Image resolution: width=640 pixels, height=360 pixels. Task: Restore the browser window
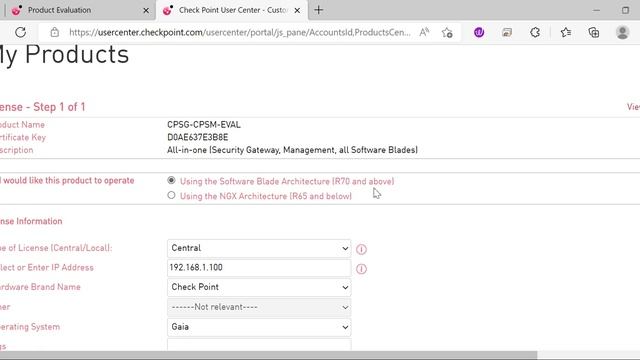click(625, 10)
